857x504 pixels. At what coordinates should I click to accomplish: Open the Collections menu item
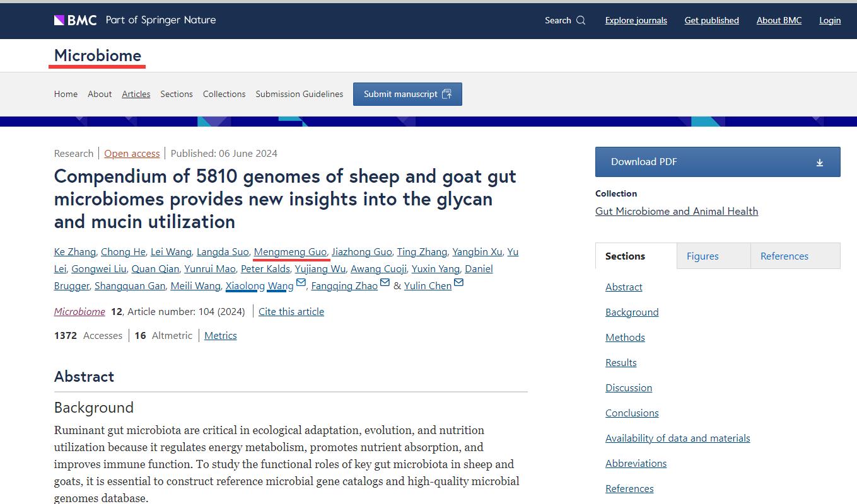224,94
